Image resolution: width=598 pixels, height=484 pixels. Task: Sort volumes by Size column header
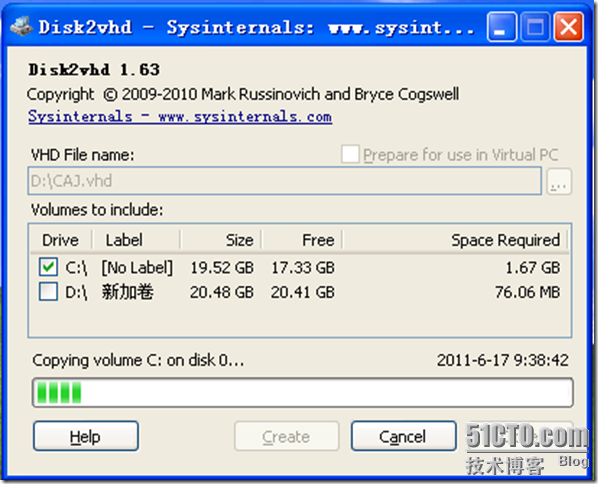click(x=221, y=240)
